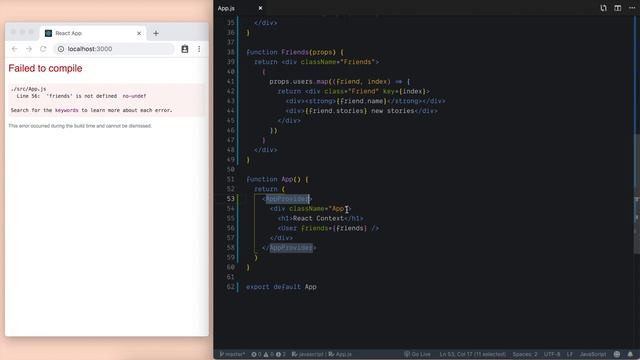Click the javascript | App.js status item

[x=322, y=354]
